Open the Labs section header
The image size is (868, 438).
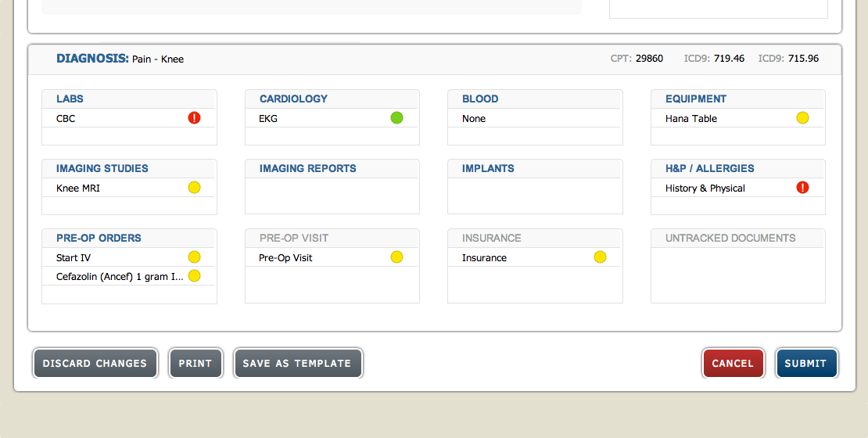pos(70,99)
